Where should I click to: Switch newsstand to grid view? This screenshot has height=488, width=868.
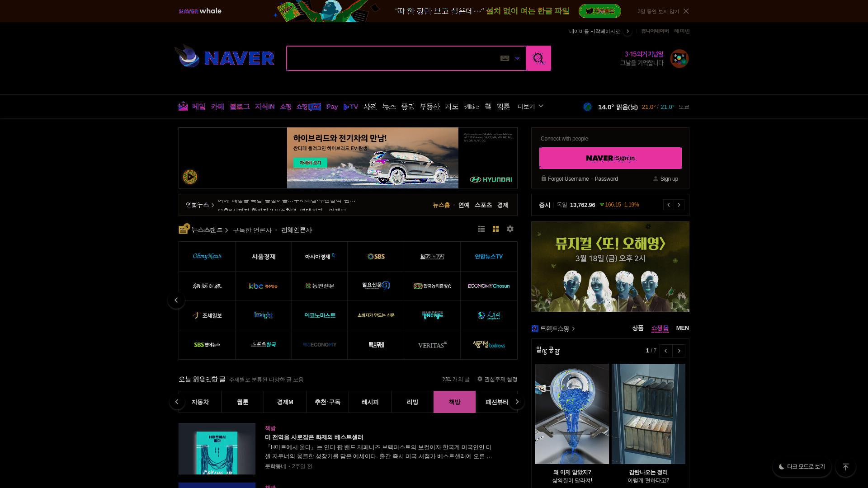click(x=495, y=229)
